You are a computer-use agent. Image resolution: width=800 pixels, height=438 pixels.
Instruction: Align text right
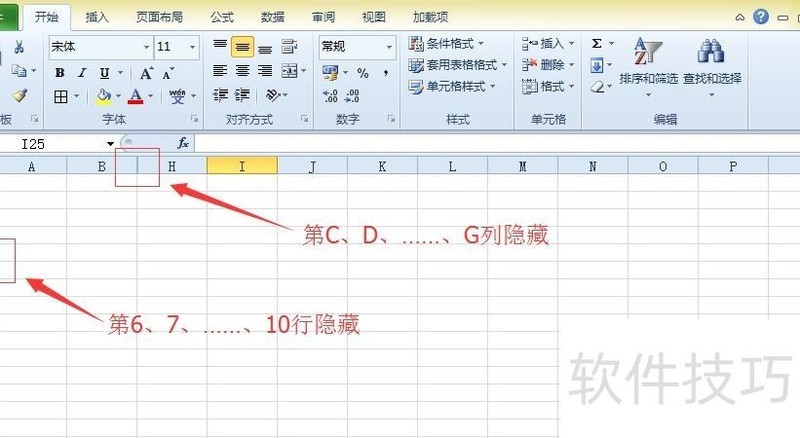[265, 70]
